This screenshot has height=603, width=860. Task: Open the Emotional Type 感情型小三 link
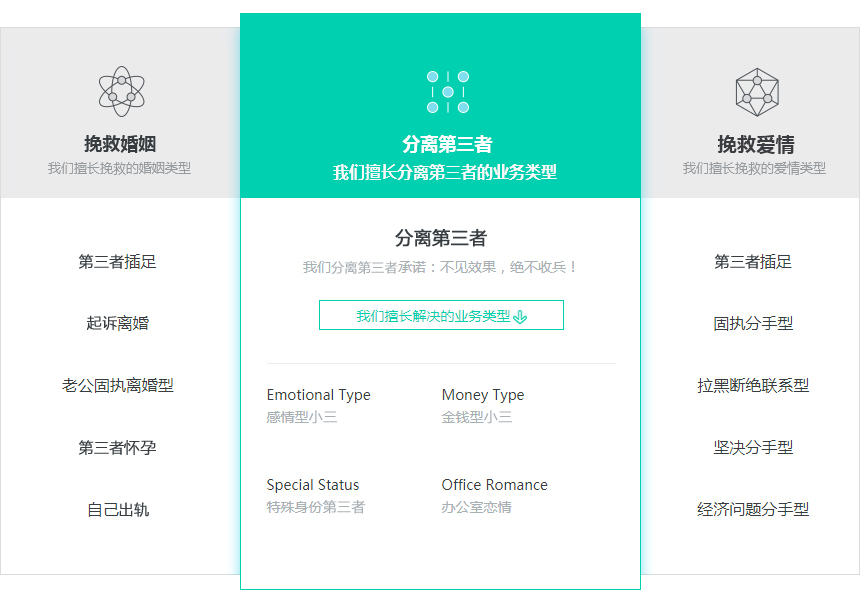click(318, 405)
